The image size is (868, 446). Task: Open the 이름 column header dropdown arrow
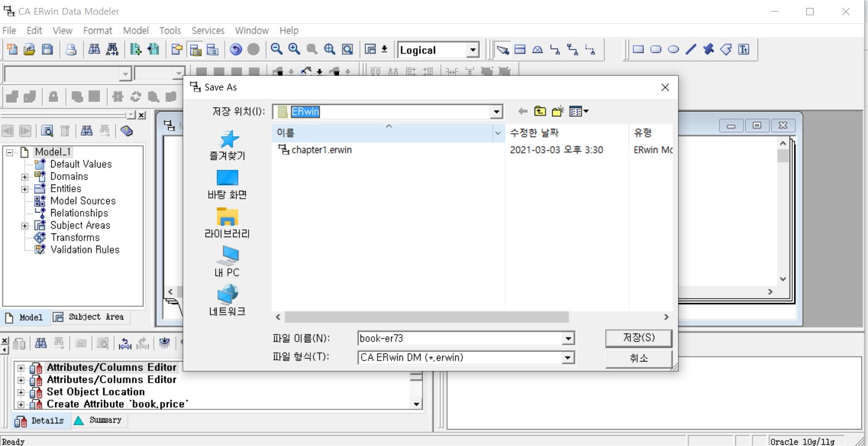pos(498,133)
